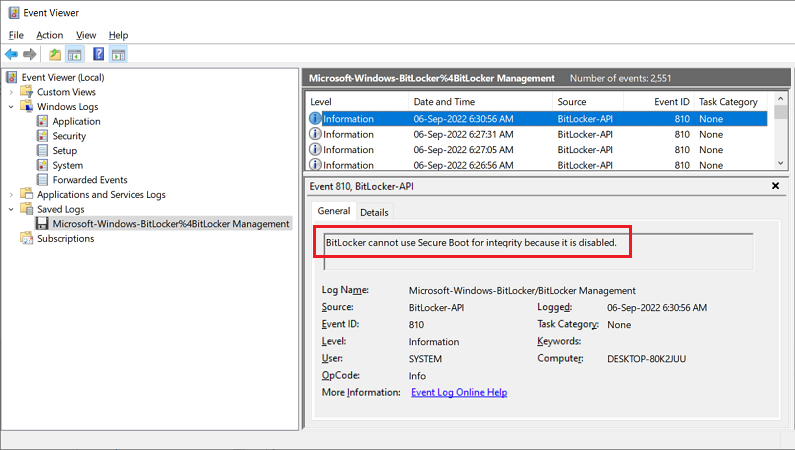Select the Security log tree item
This screenshot has width=795, height=450.
[x=69, y=136]
